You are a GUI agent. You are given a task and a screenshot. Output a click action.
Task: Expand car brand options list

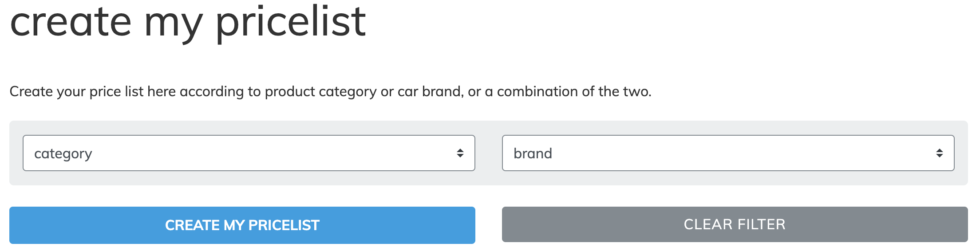728,153
